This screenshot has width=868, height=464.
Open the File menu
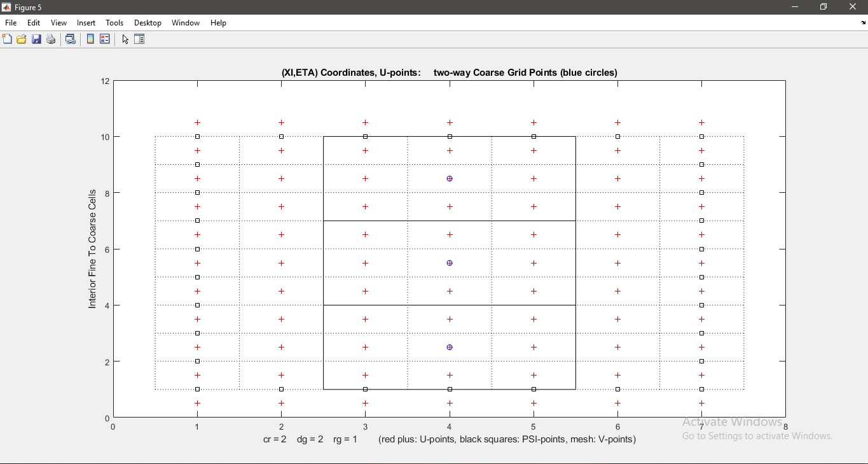(x=11, y=23)
